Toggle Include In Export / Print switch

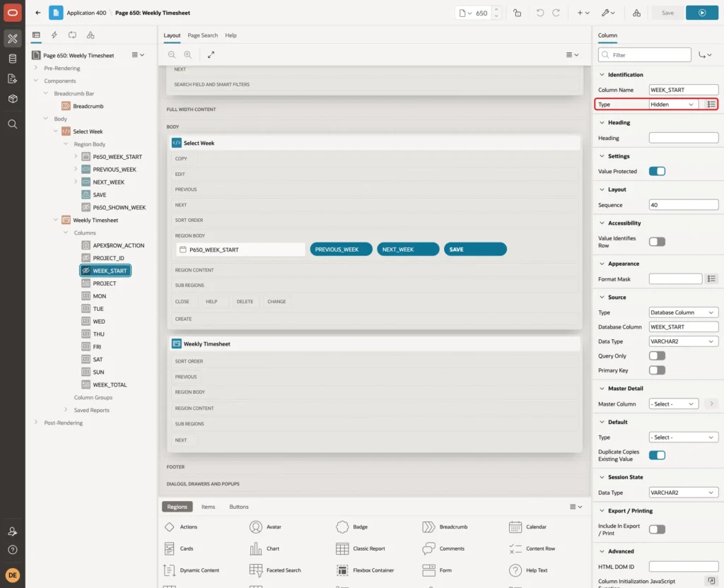[657, 529]
